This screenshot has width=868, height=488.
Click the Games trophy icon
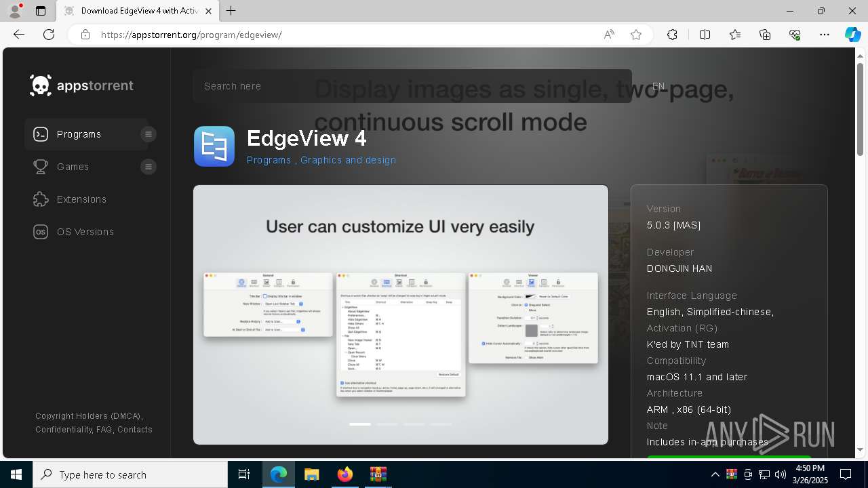point(41,167)
